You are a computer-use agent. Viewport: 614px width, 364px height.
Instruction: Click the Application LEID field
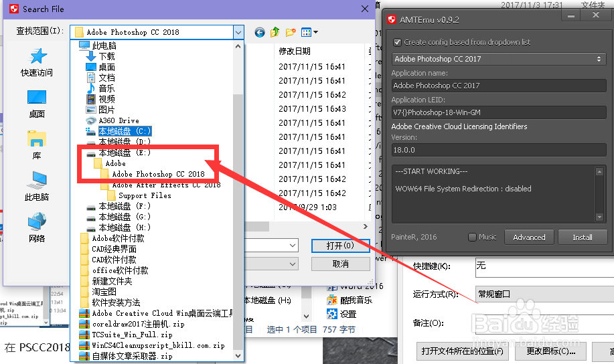click(x=498, y=112)
